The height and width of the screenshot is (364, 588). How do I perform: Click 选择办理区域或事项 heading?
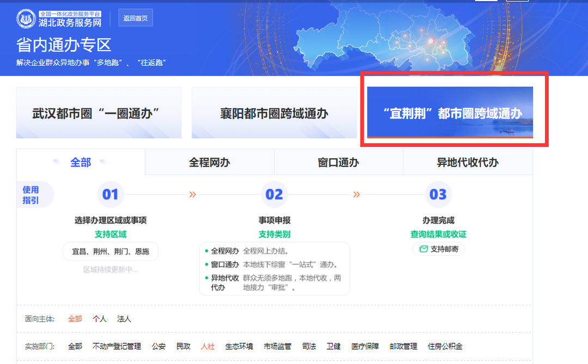[x=110, y=220]
